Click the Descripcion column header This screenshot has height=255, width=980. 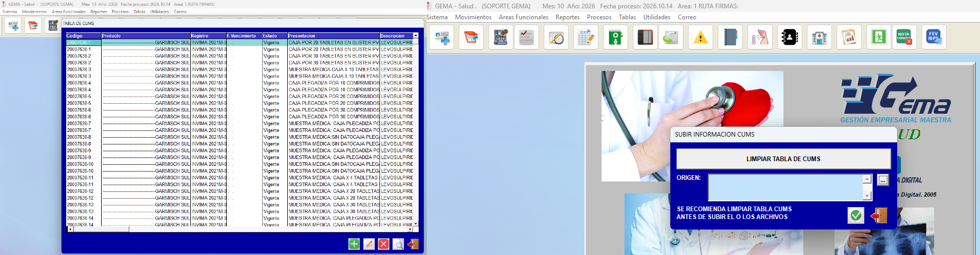pos(396,36)
